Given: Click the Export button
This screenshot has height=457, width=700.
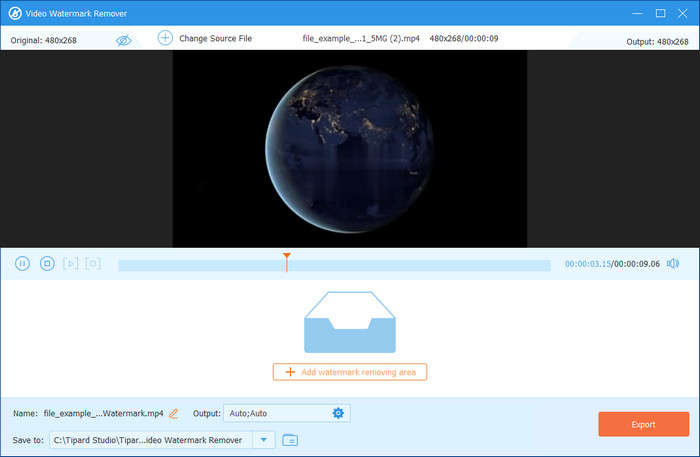Looking at the screenshot, I should point(644,424).
